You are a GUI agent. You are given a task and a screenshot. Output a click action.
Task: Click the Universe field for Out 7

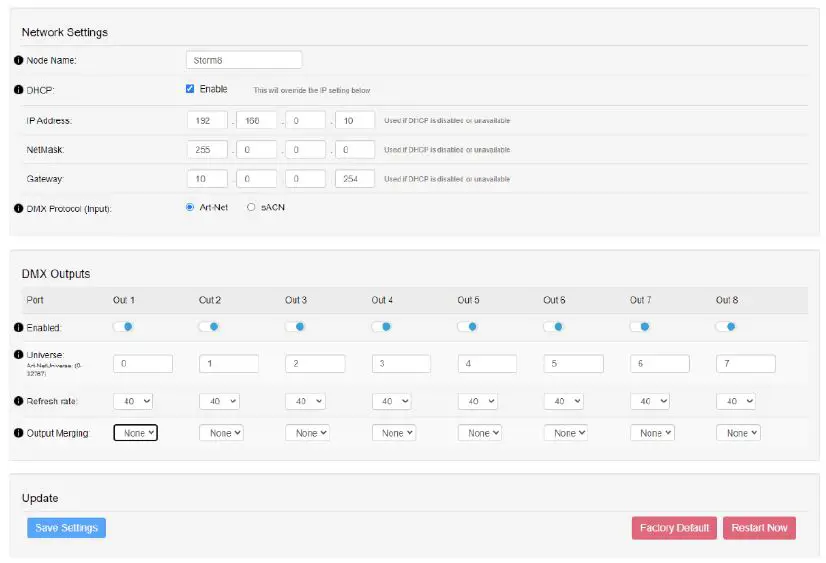(660, 364)
